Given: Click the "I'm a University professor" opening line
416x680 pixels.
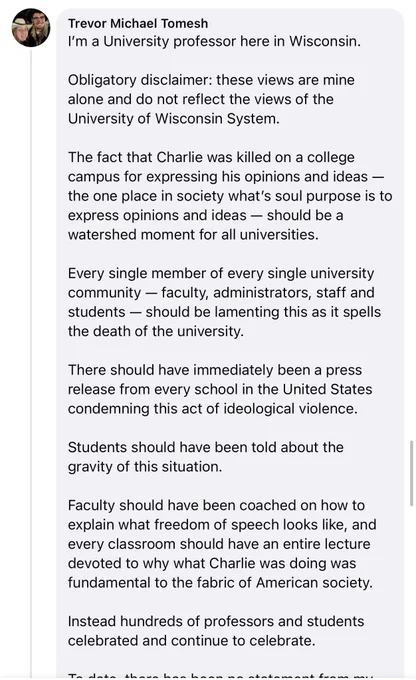Looking at the screenshot, I should 214,41.
